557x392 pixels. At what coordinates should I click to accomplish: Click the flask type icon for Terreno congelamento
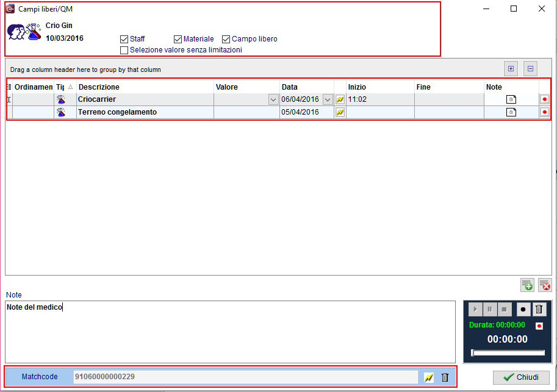point(61,112)
